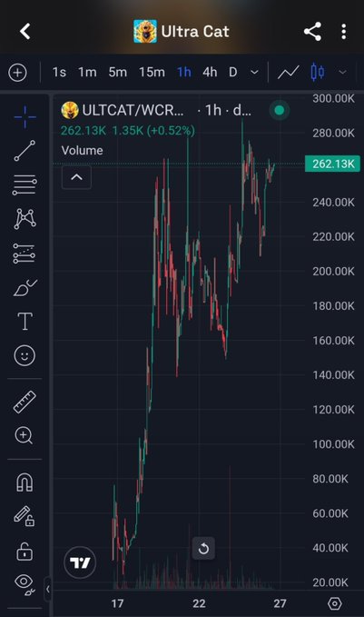
Task: Reset the chart view
Action: [x=203, y=548]
